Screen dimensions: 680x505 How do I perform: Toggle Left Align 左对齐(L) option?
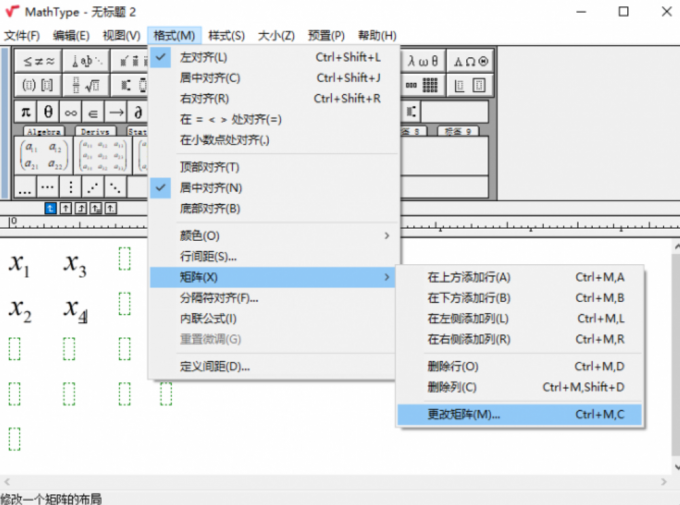click(x=272, y=57)
